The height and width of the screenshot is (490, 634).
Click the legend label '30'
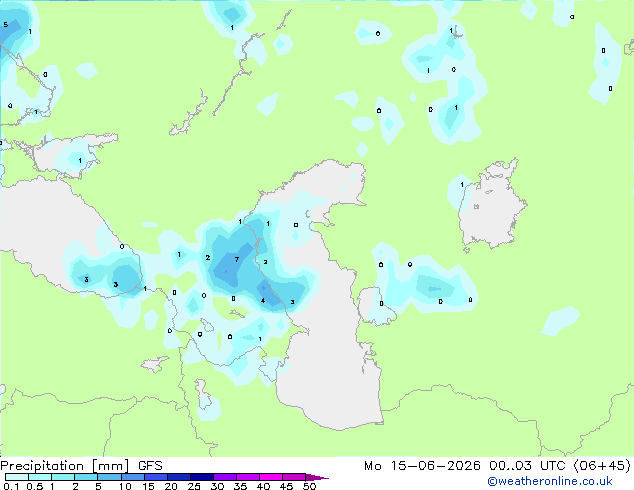(218, 486)
